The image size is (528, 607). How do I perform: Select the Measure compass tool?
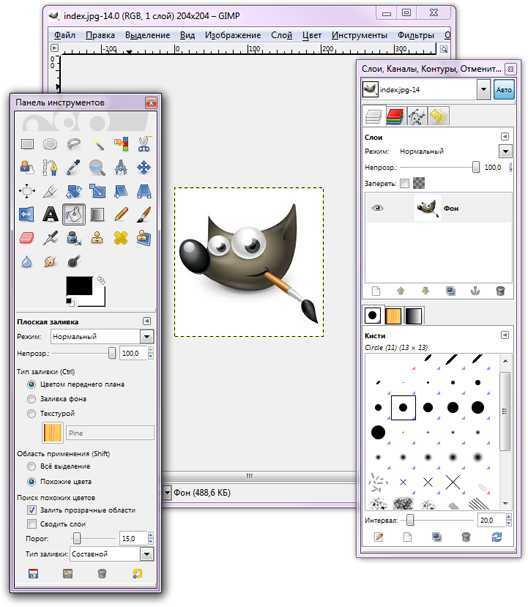click(x=121, y=168)
